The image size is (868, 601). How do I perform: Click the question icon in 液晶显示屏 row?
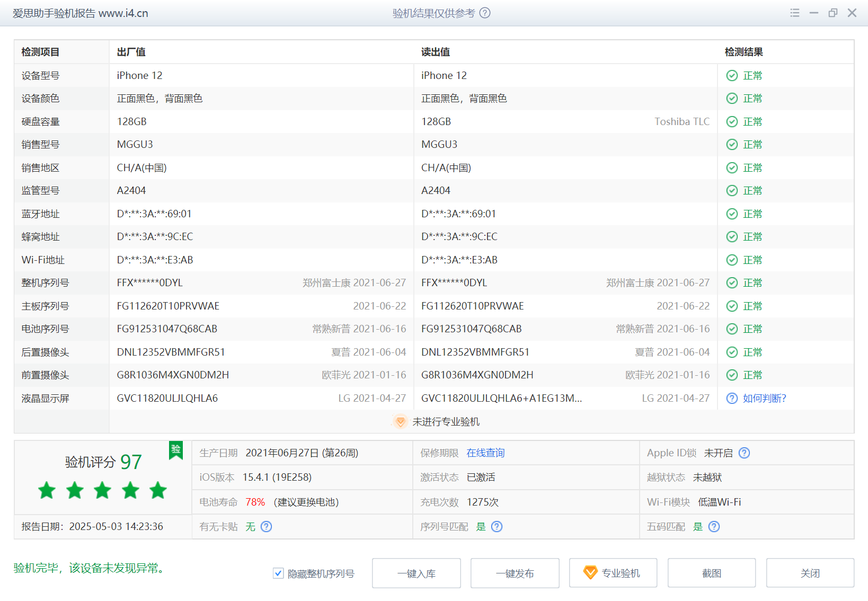(x=732, y=399)
